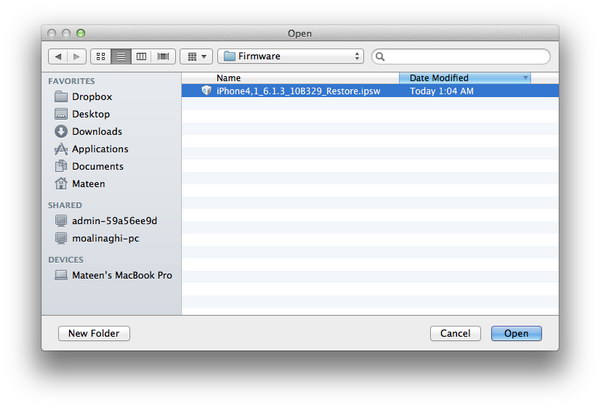Sort by Name column header

pyautogui.click(x=290, y=78)
